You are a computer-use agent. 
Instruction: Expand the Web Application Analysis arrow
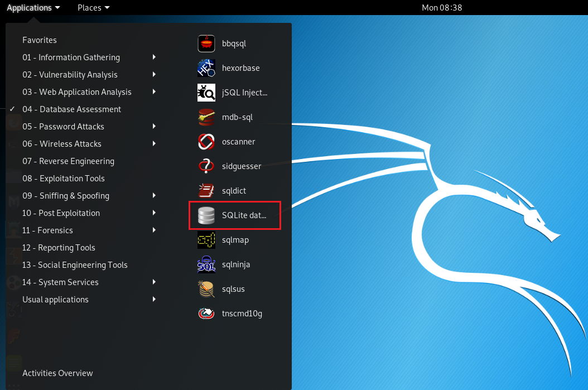154,92
